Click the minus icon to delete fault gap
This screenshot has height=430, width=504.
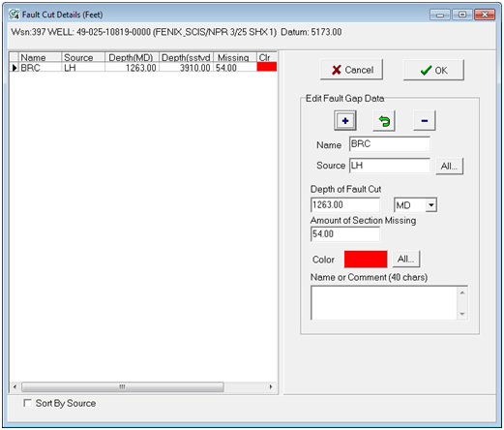pyautogui.click(x=425, y=121)
